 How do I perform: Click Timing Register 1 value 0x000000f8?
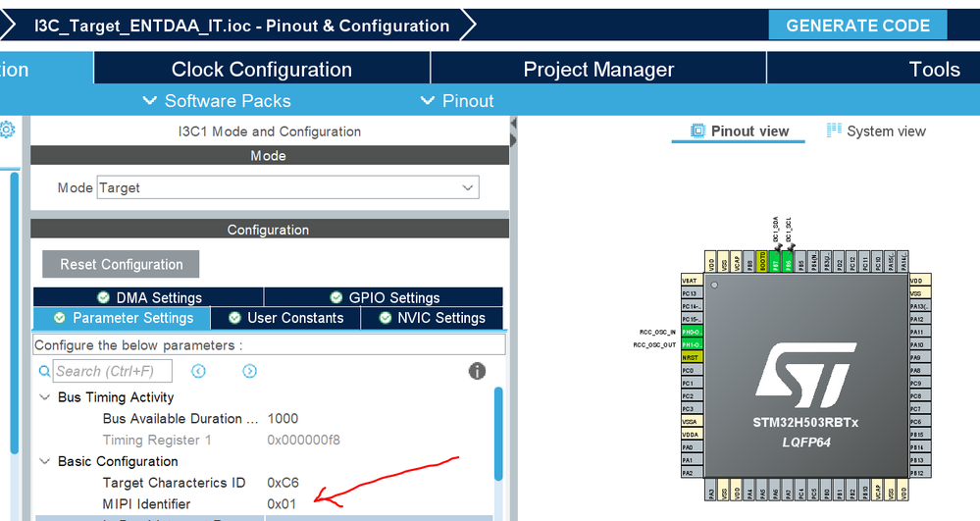tap(303, 440)
